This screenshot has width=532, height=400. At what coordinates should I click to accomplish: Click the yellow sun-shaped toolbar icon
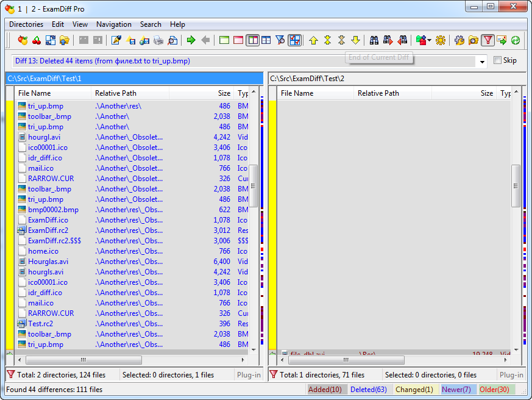(x=441, y=40)
